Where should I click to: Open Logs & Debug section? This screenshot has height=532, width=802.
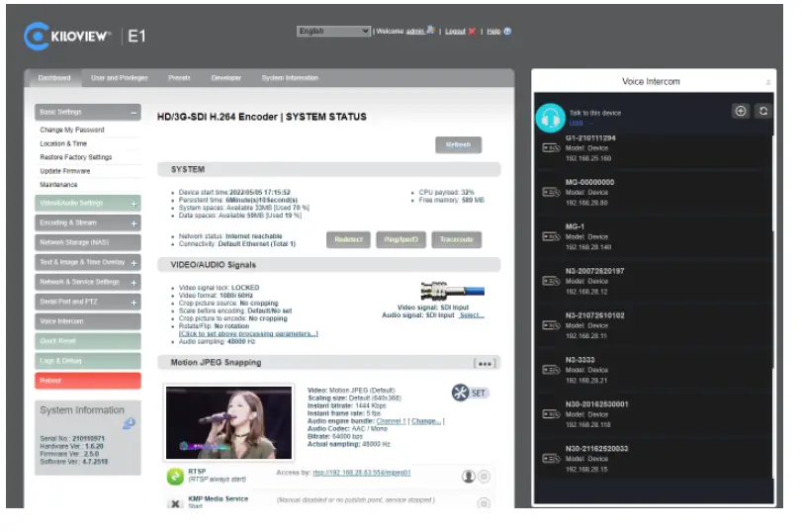click(x=87, y=361)
